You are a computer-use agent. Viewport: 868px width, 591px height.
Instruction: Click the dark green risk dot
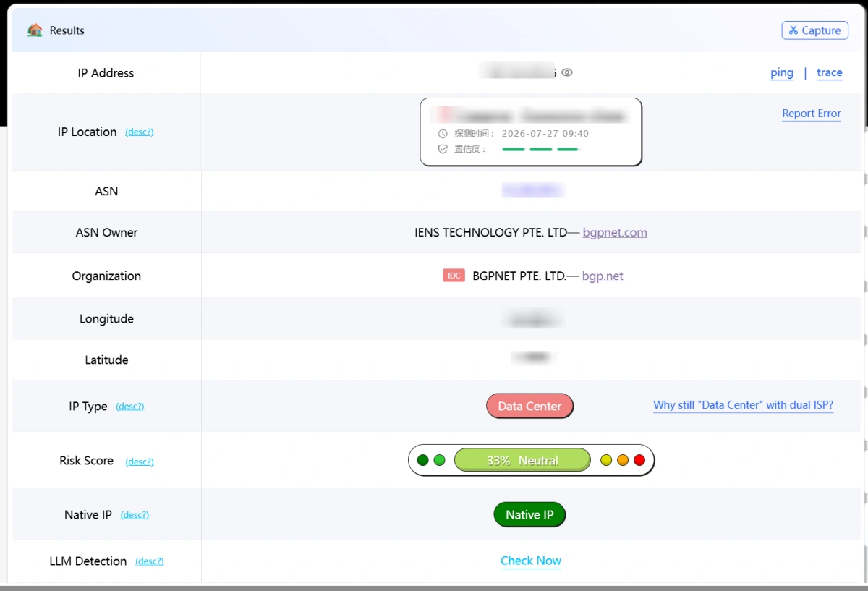click(423, 460)
